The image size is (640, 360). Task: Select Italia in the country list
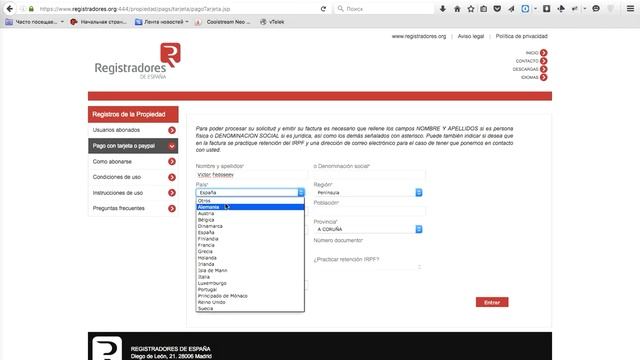tap(250, 277)
